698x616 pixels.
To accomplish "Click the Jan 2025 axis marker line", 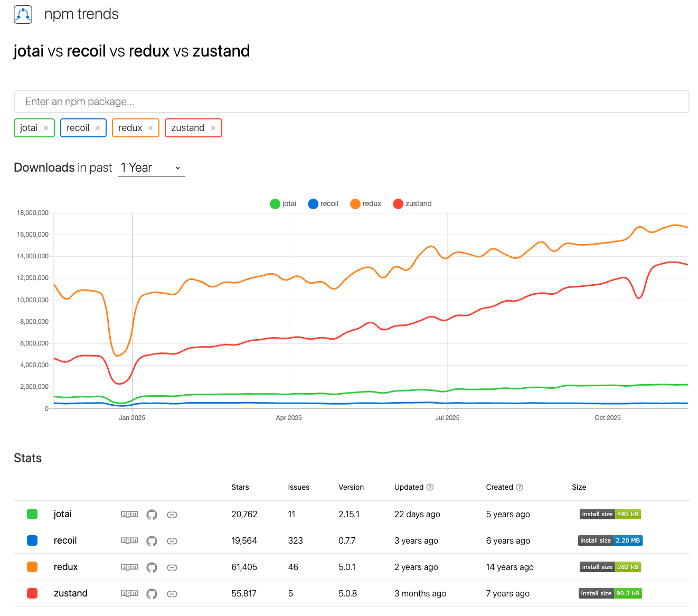I will coord(132,311).
